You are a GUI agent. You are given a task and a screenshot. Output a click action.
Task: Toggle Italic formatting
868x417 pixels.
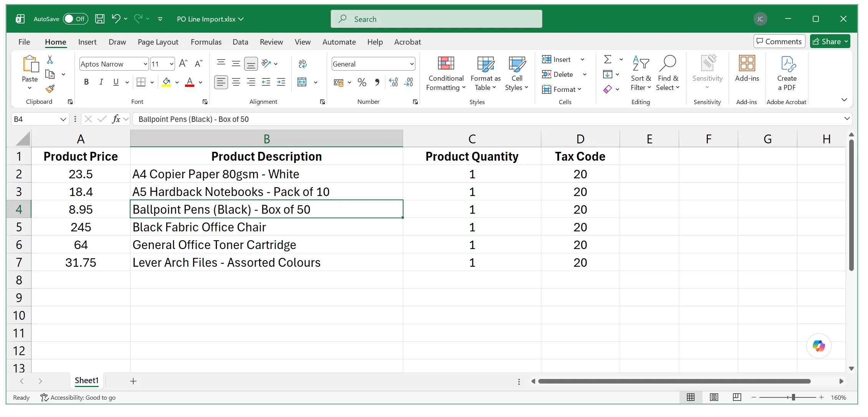[101, 82]
